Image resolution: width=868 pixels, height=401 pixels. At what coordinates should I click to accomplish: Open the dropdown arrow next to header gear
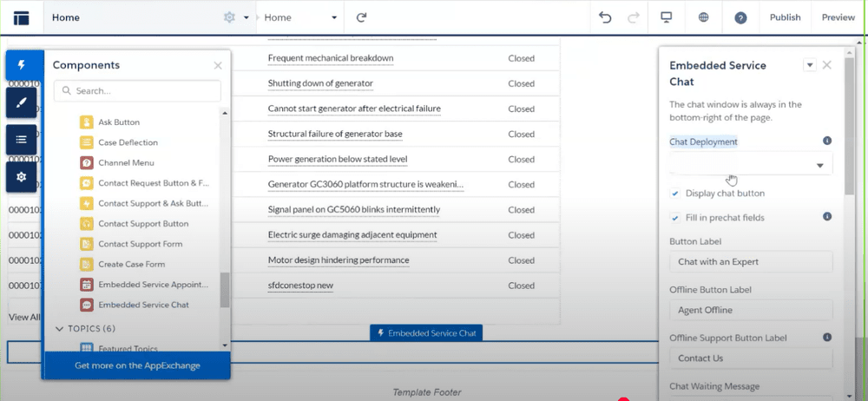pos(246,17)
